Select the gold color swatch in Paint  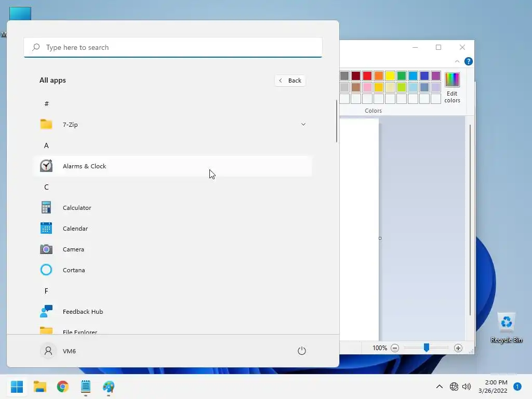[379, 87]
